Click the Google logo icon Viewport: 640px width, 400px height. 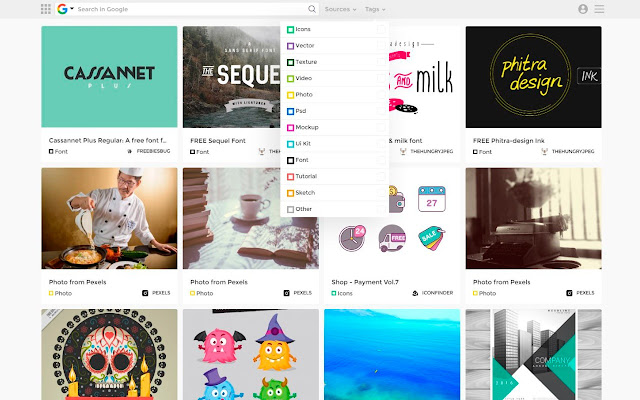click(62, 9)
